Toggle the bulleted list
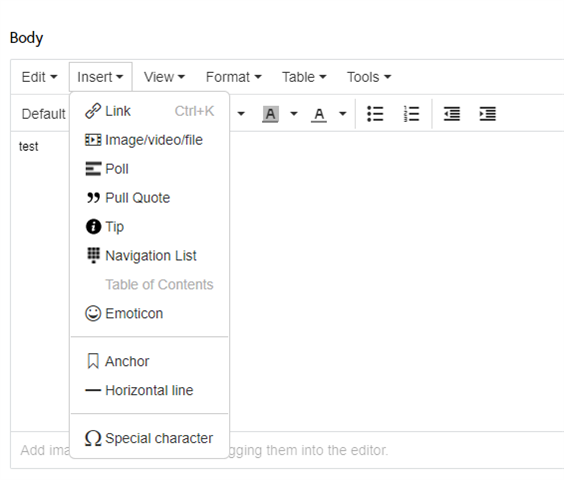Viewport: 564px width, 480px height. 375,114
